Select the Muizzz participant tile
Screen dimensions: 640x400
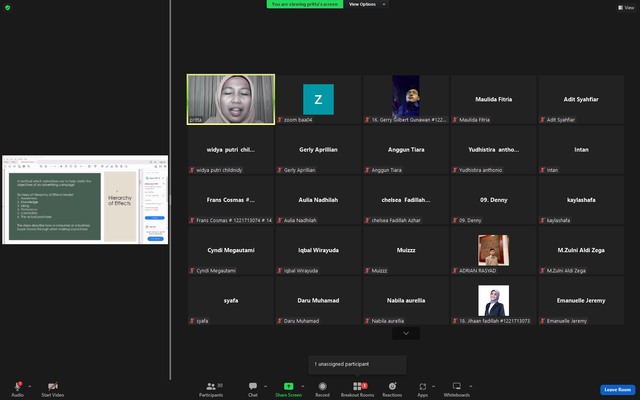point(406,250)
